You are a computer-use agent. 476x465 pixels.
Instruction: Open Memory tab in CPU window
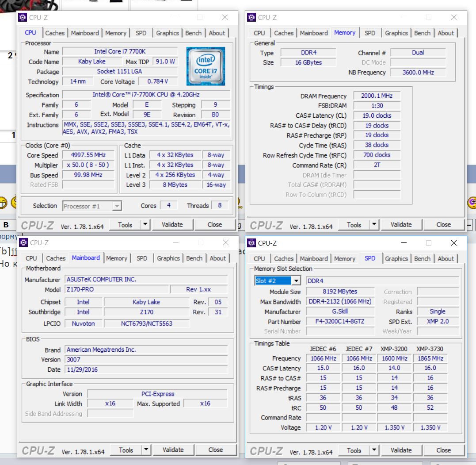click(116, 33)
